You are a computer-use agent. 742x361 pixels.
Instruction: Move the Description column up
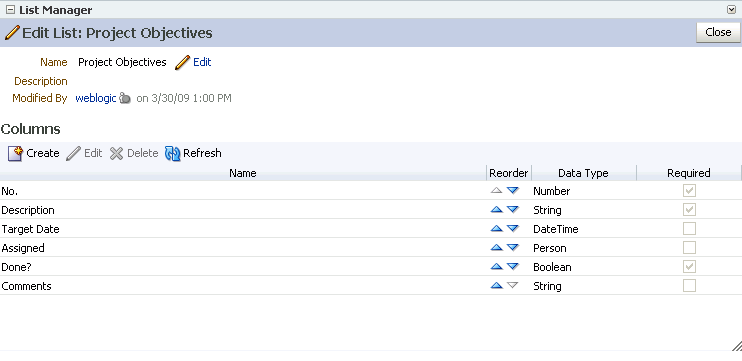[x=496, y=210]
